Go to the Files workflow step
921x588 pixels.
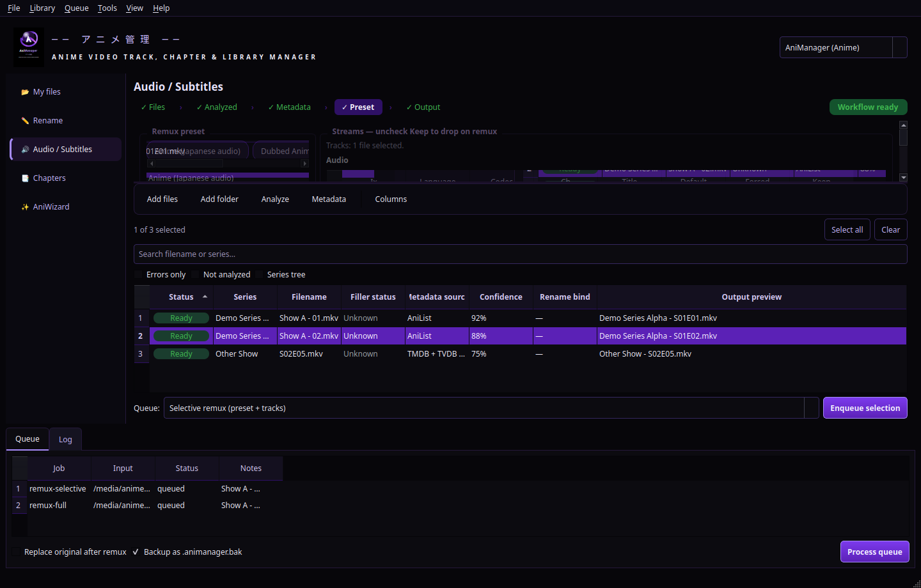click(153, 107)
